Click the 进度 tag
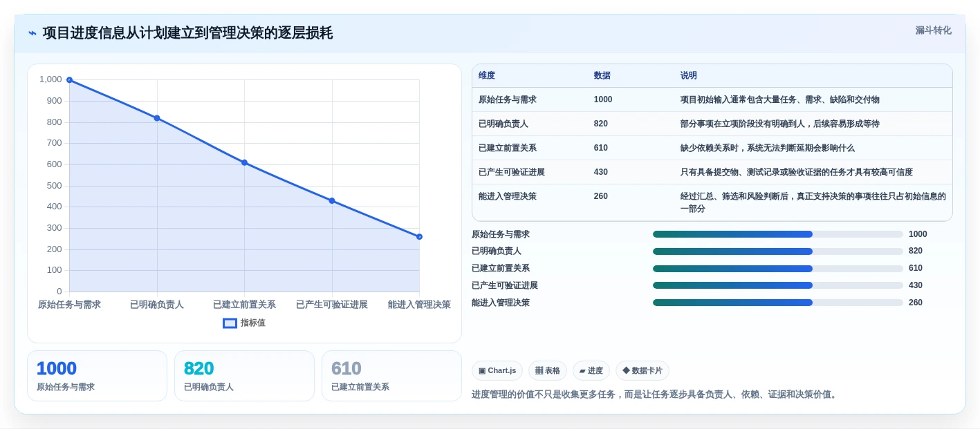Viewport: 980px width, 429px height. click(x=591, y=370)
